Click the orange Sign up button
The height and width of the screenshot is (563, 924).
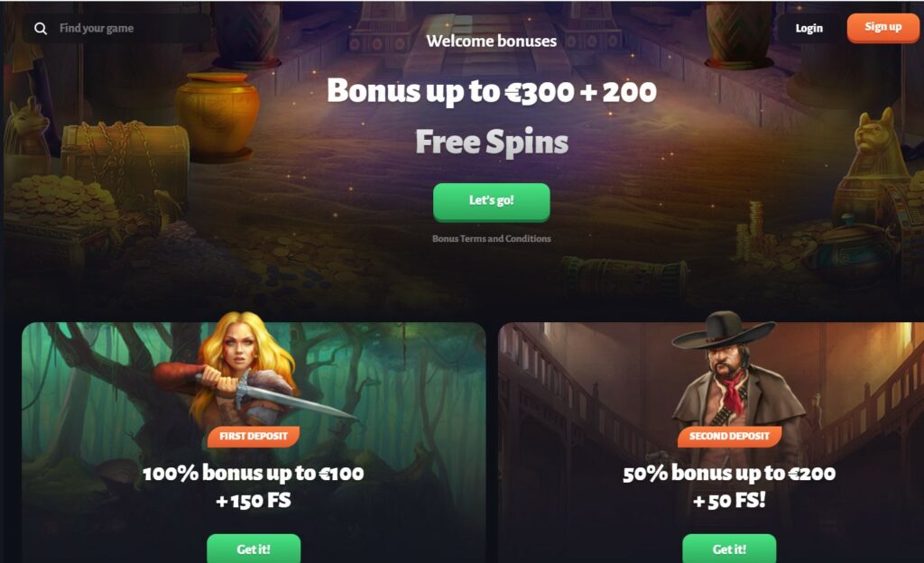pos(882,27)
